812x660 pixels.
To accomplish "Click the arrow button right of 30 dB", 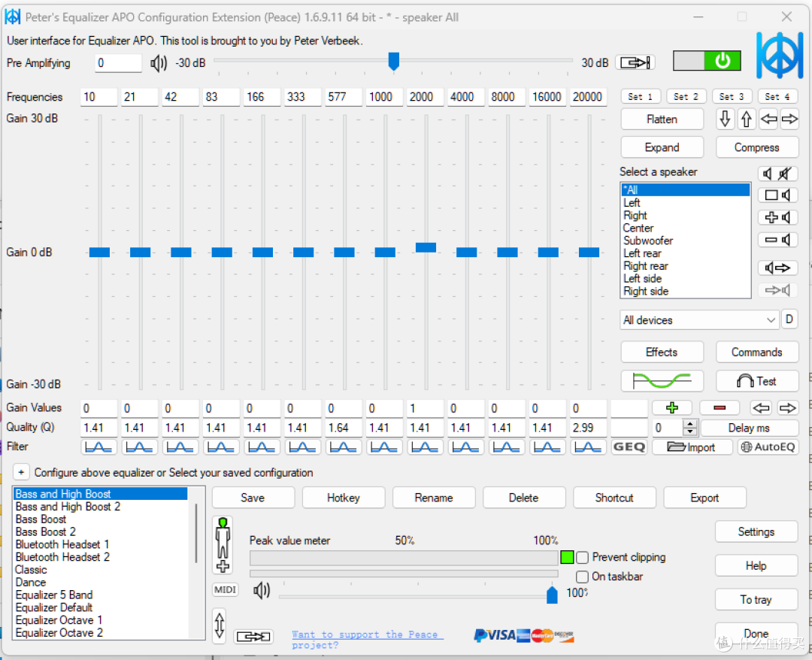I will [x=635, y=62].
